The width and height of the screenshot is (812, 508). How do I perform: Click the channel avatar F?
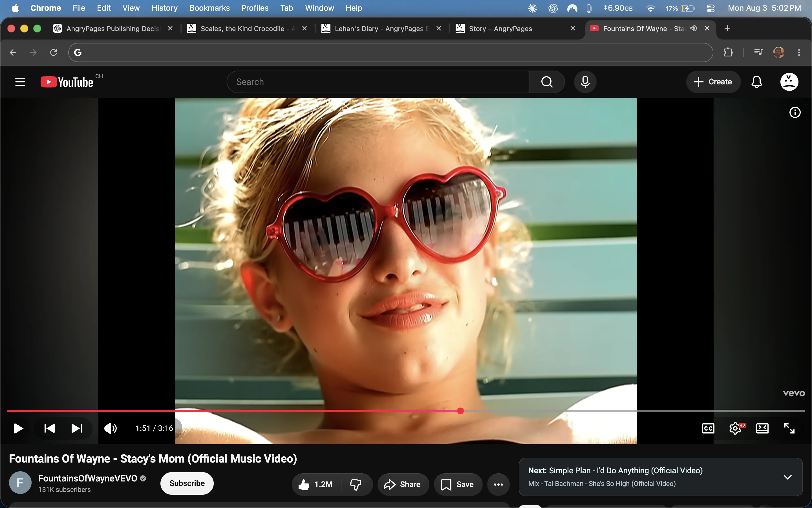coord(20,483)
